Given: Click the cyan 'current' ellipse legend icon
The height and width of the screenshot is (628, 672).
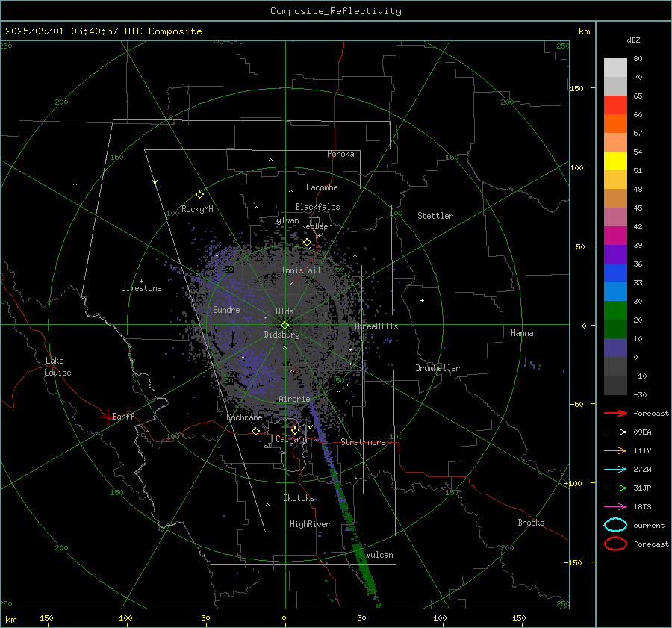Looking at the screenshot, I should coord(615,525).
